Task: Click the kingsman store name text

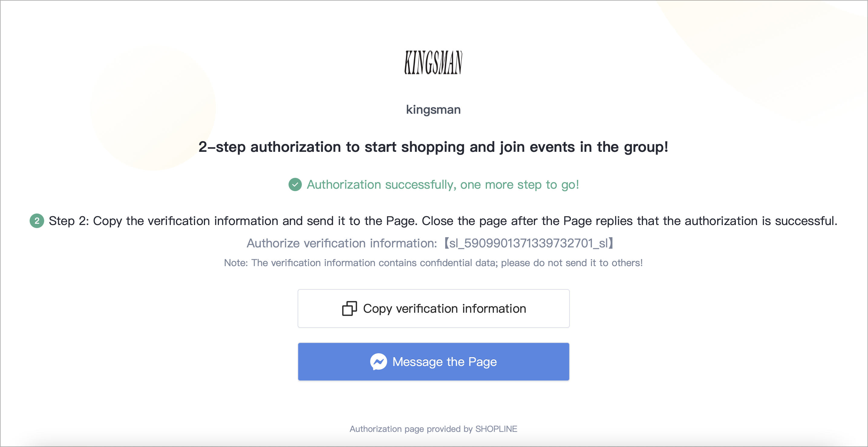Action: tap(433, 110)
